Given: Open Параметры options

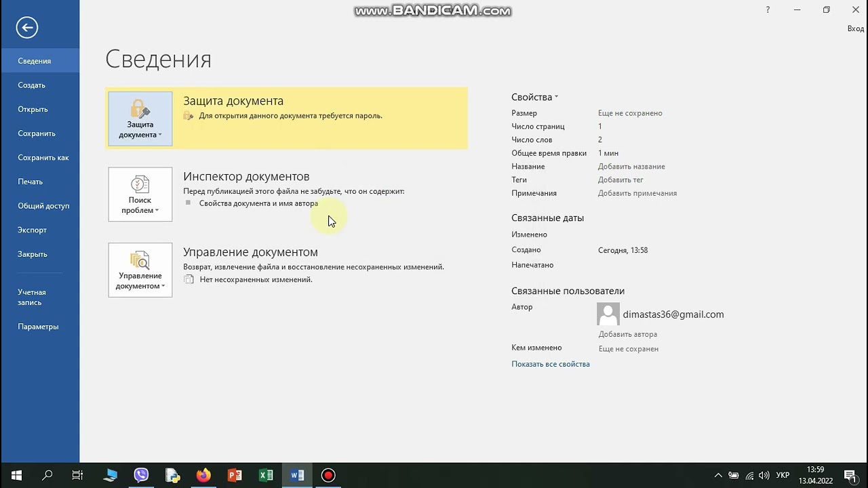Looking at the screenshot, I should click(40, 327).
